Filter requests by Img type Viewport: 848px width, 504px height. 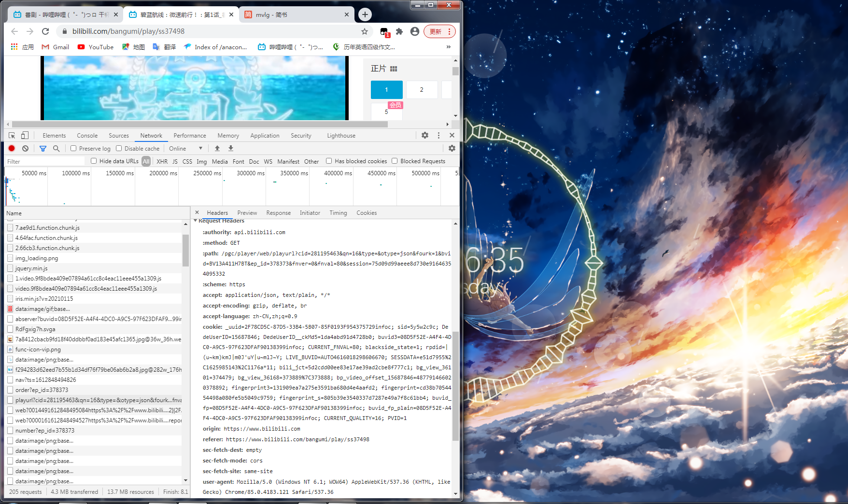(202, 162)
